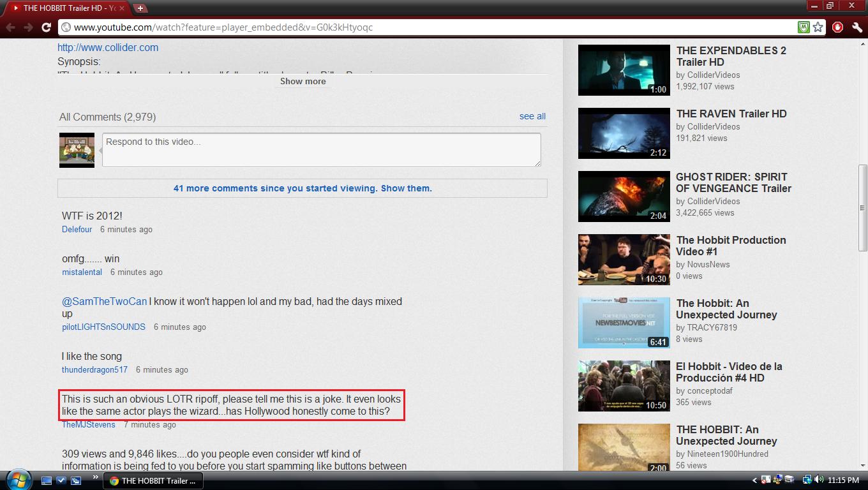Open the Unexpected Journey title by TRACY67819
Viewport: 868px width, 490px height.
(727, 309)
